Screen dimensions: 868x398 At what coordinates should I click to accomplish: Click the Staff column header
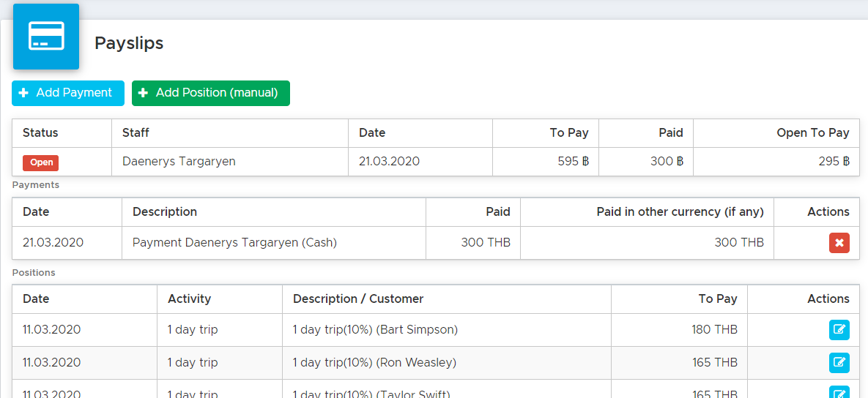[136, 132]
